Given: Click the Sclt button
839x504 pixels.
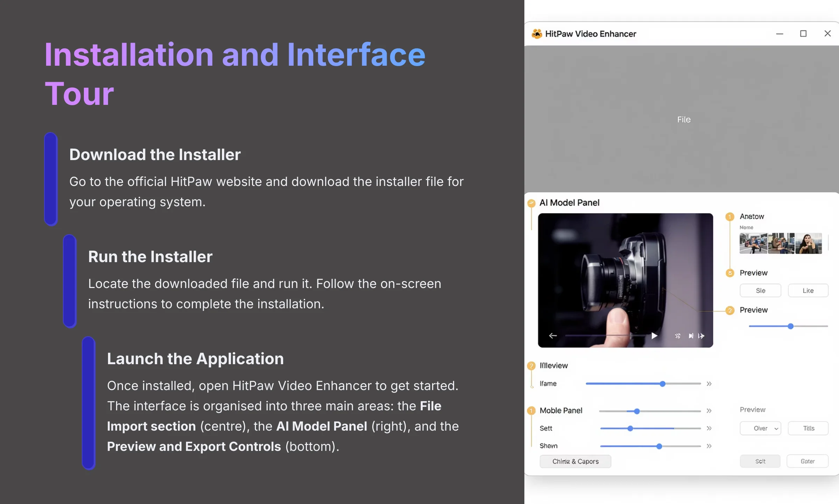Looking at the screenshot, I should tap(760, 461).
